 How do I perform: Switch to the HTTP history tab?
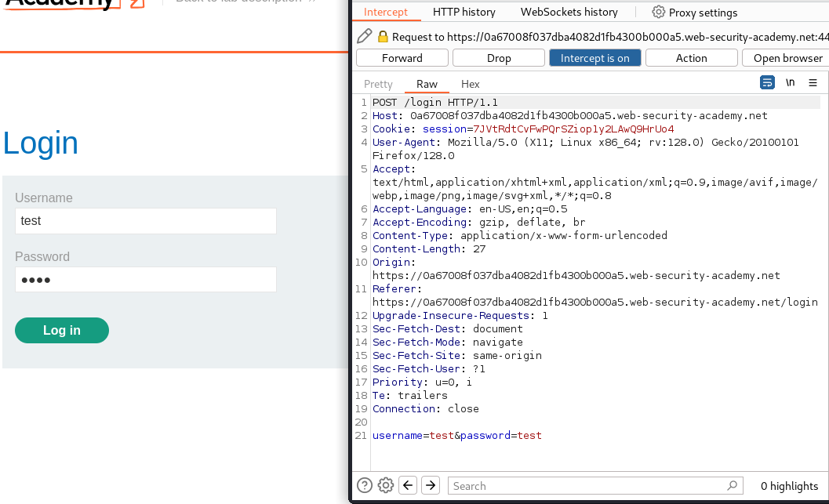(x=464, y=12)
